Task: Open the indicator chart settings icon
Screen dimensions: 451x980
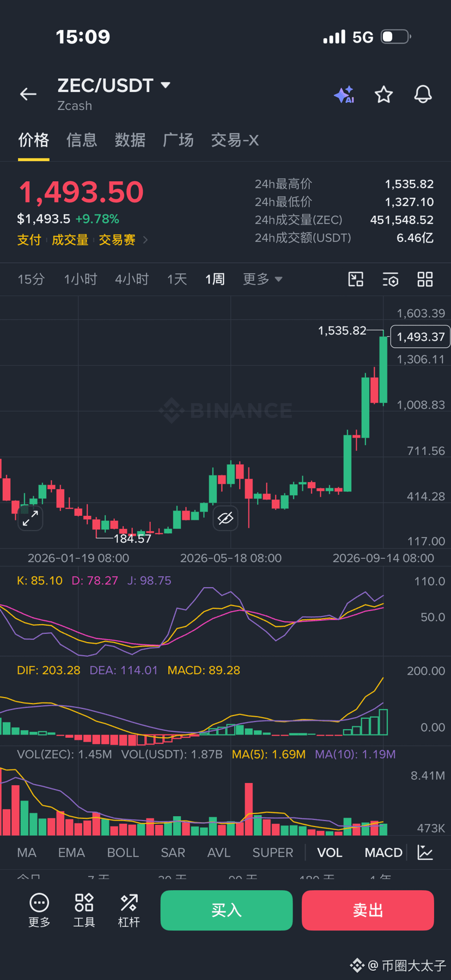Action: pyautogui.click(x=425, y=852)
